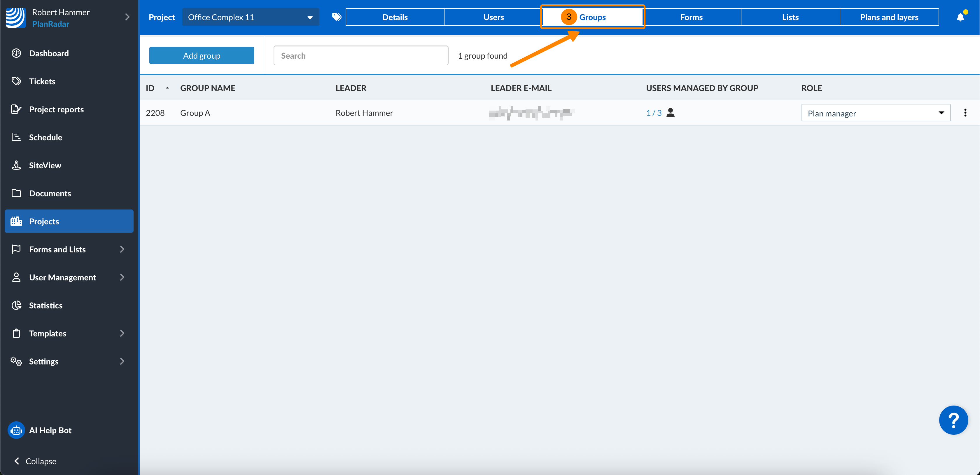Click the three-dot menu for Group A
This screenshot has width=980, height=475.
(965, 113)
